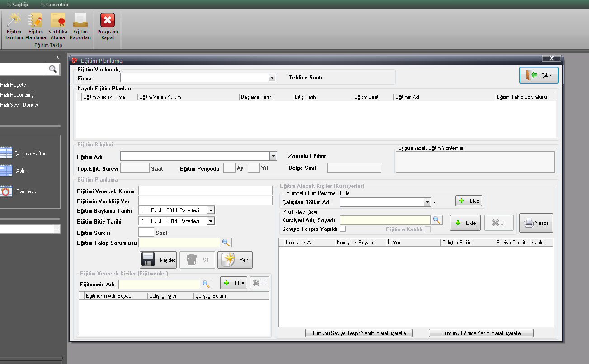Open the Eğitim Başlama Tarihi date picker

tap(210, 210)
